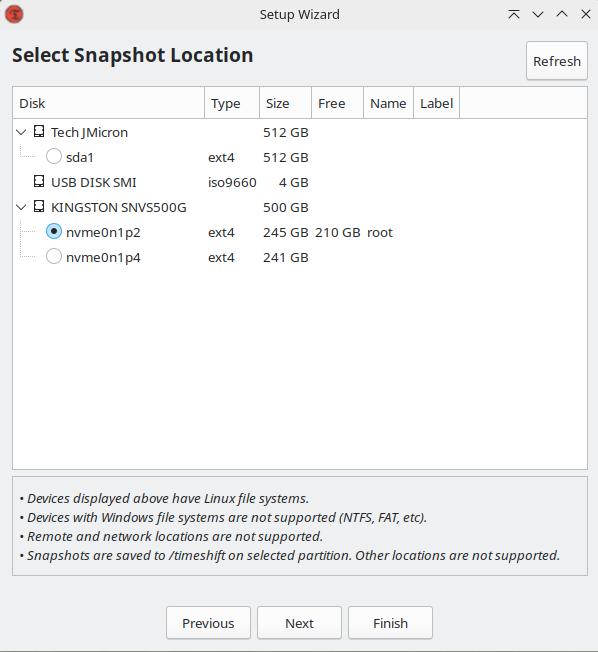Close the Setup Wizard window
The image size is (598, 652).
[586, 14]
